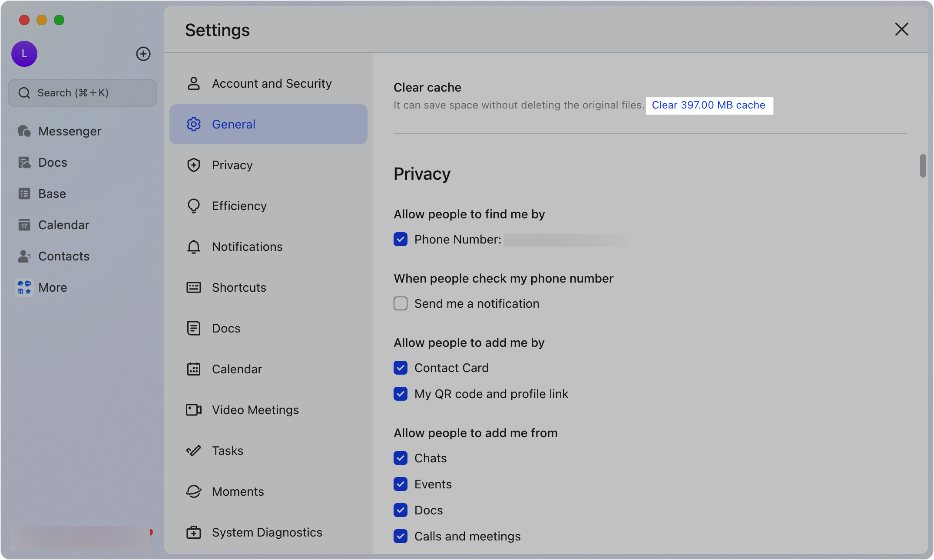
Task: Open Efficiency lightbulb settings
Action: [x=194, y=206]
